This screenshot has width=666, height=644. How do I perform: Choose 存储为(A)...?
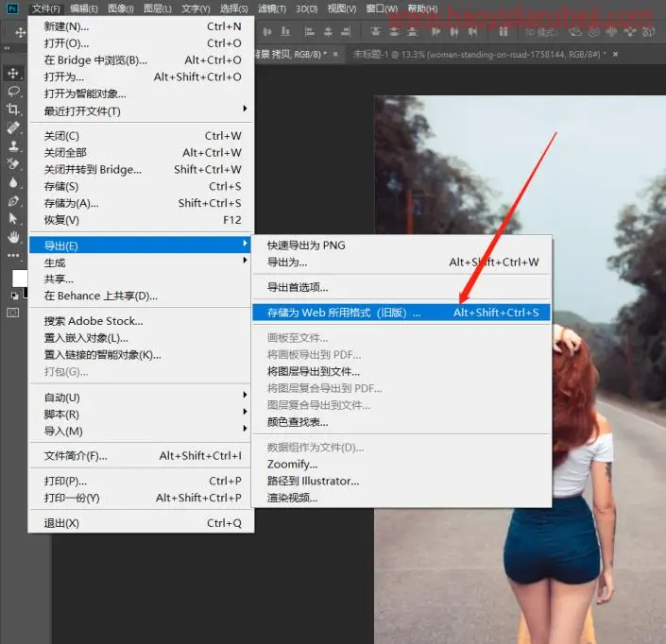(141, 203)
